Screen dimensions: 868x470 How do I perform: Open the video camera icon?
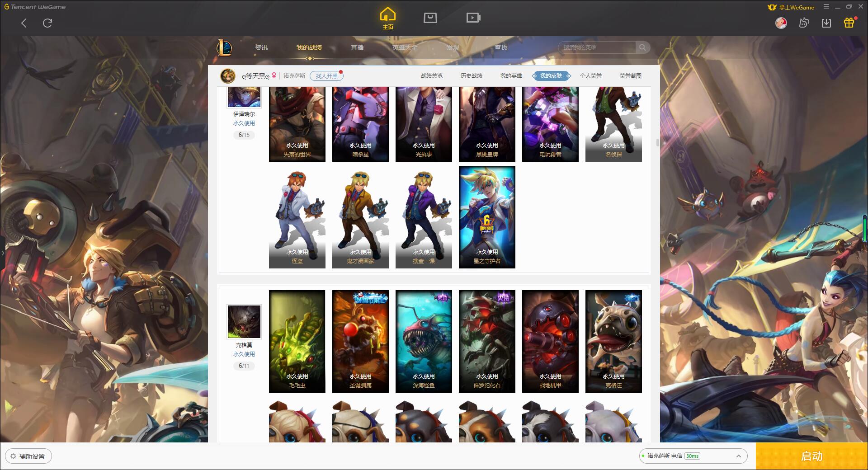point(473,18)
